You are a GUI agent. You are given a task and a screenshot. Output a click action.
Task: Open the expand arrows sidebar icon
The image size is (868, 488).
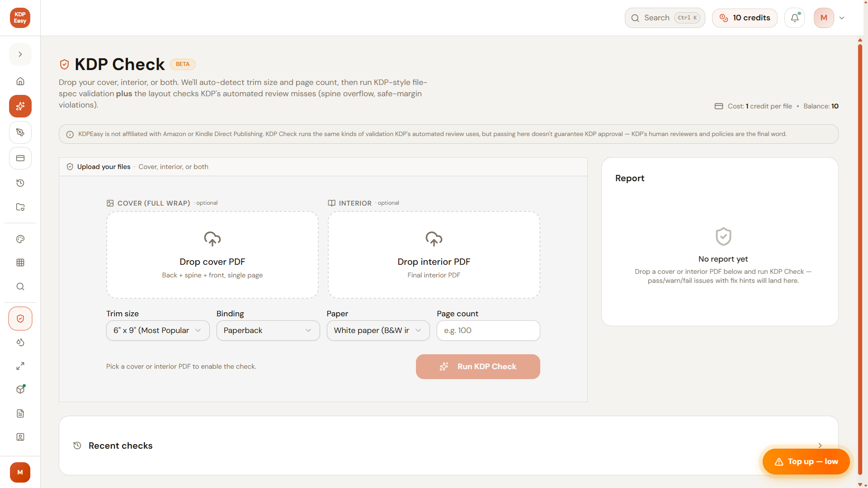(20, 366)
